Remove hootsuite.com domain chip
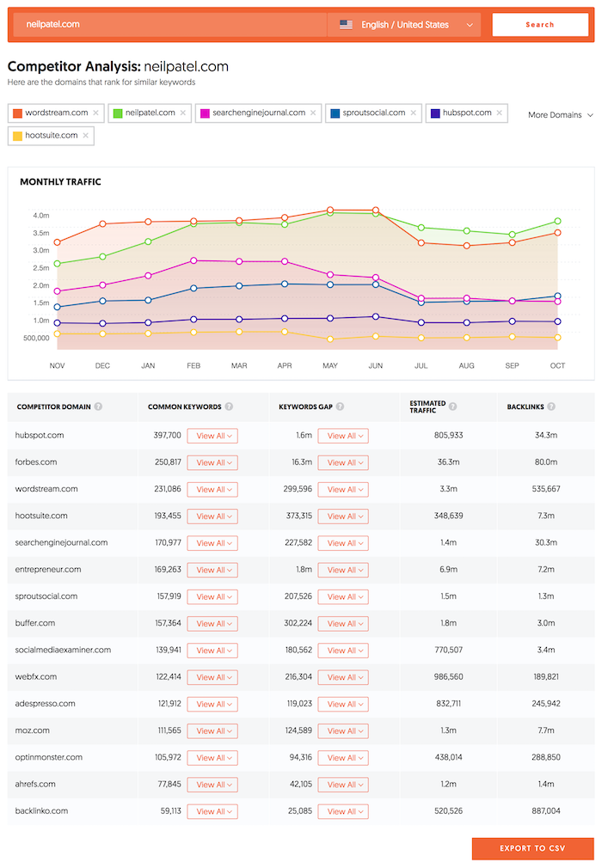The width and height of the screenshot is (602, 868). pyautogui.click(x=85, y=136)
